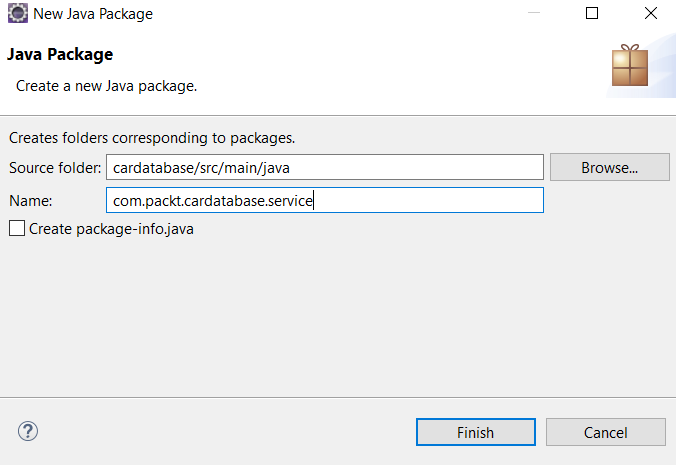Click the Java package gift box icon
The width and height of the screenshot is (676, 465).
630,65
